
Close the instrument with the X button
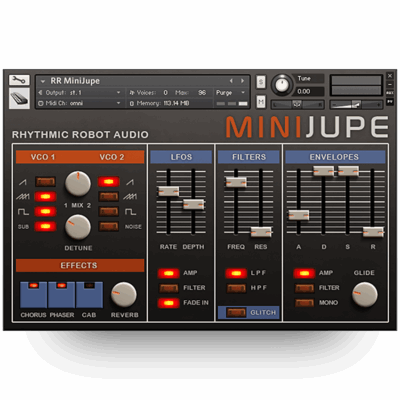[x=390, y=76]
